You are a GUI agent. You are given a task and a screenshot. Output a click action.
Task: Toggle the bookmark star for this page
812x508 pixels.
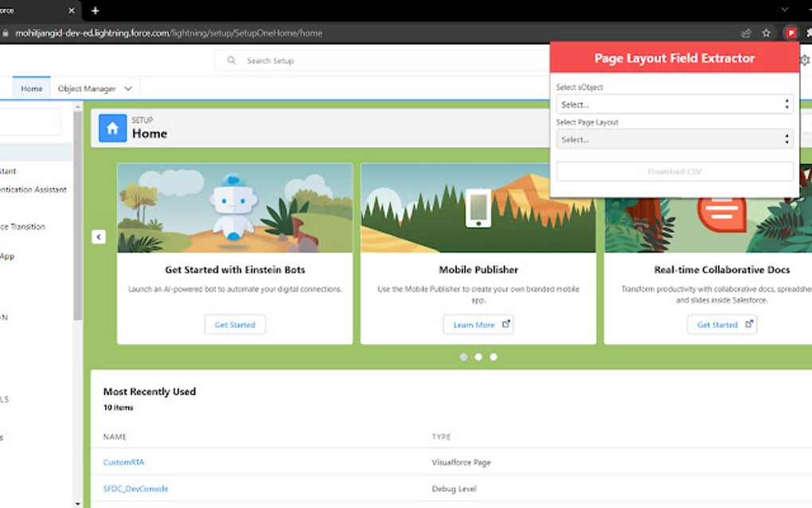766,33
